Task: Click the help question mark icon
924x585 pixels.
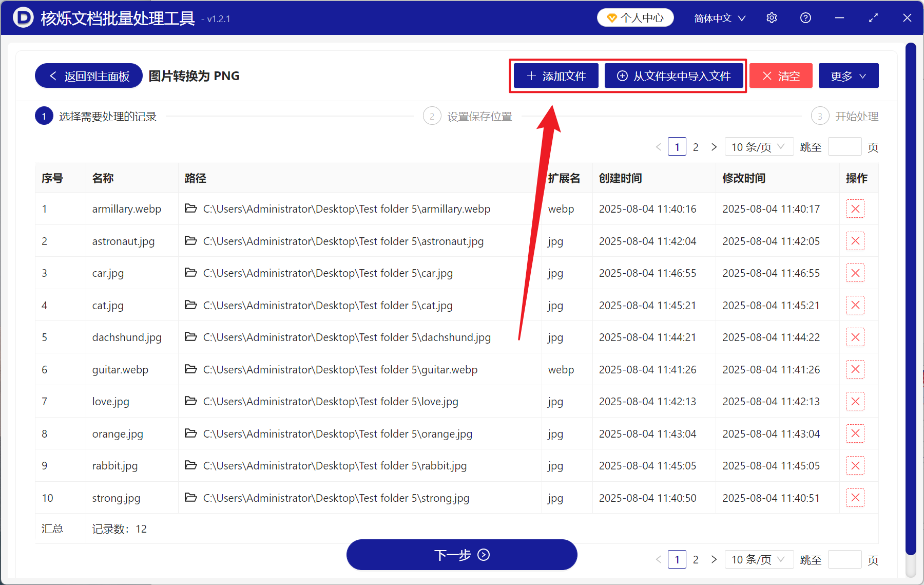Action: tap(805, 17)
